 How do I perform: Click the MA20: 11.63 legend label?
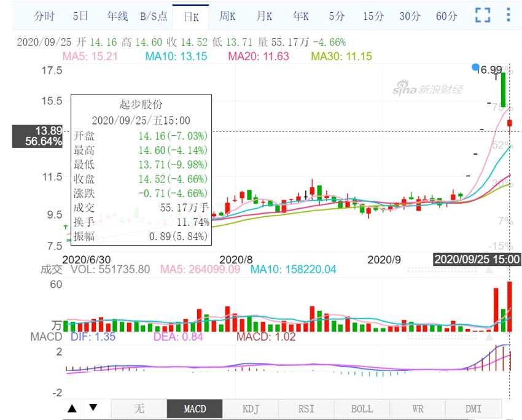(259, 56)
